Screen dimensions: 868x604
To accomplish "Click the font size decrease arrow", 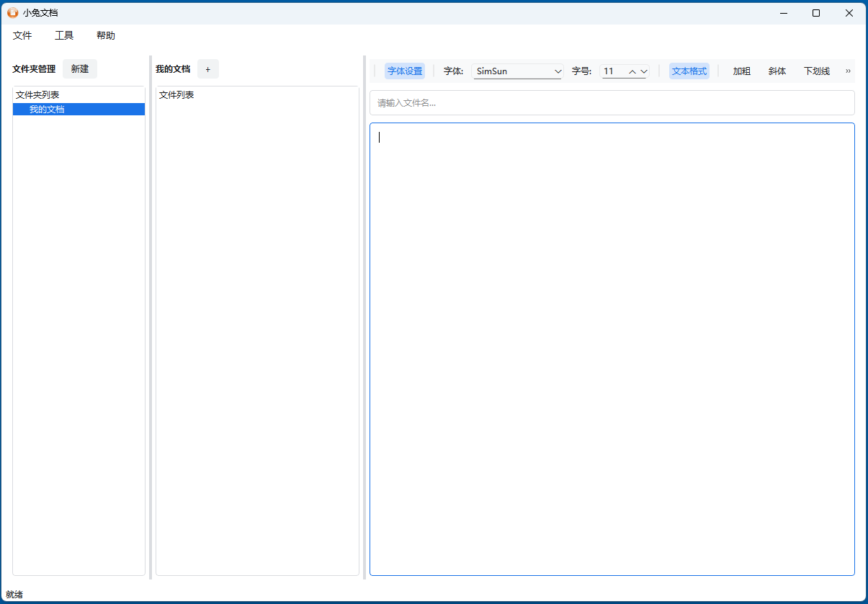I will coord(643,71).
